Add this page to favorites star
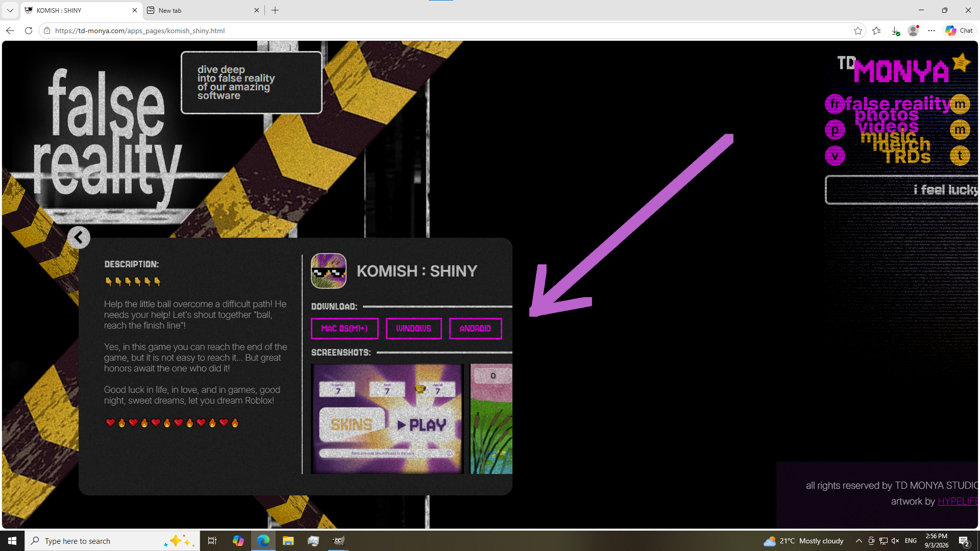The image size is (980, 551). 858,31
